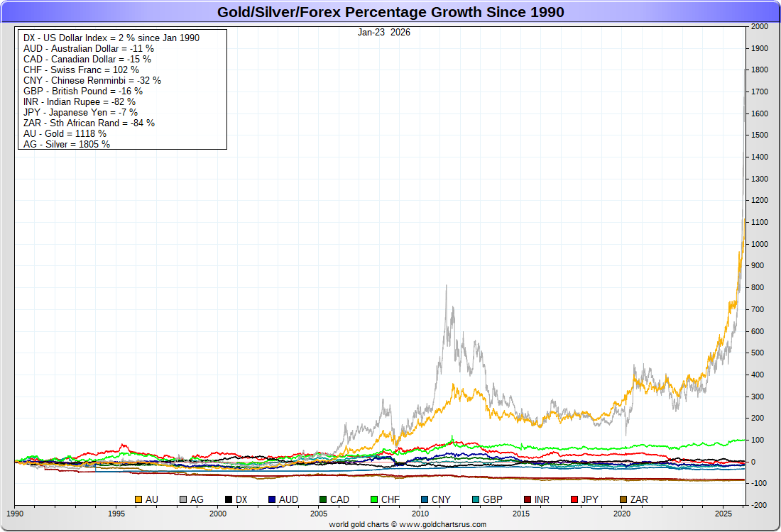Click the teal GBP legend swatch
This screenshot has width=781, height=532.
pyautogui.click(x=476, y=499)
